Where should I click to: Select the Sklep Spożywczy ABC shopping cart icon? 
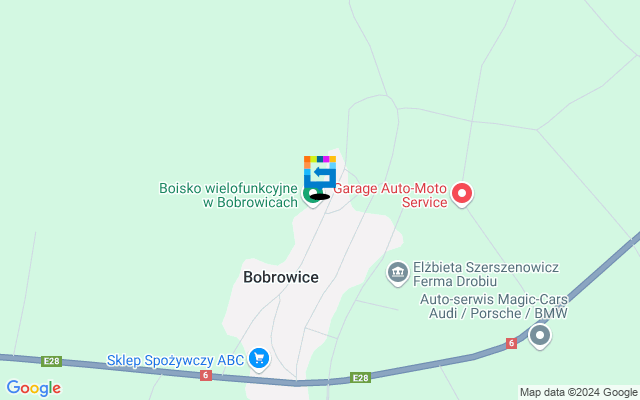(259, 359)
